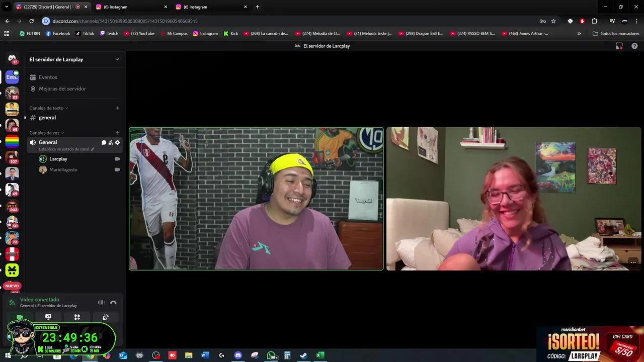Open soundboard button in voice panel
This screenshot has width=644, height=362.
[x=106, y=317]
